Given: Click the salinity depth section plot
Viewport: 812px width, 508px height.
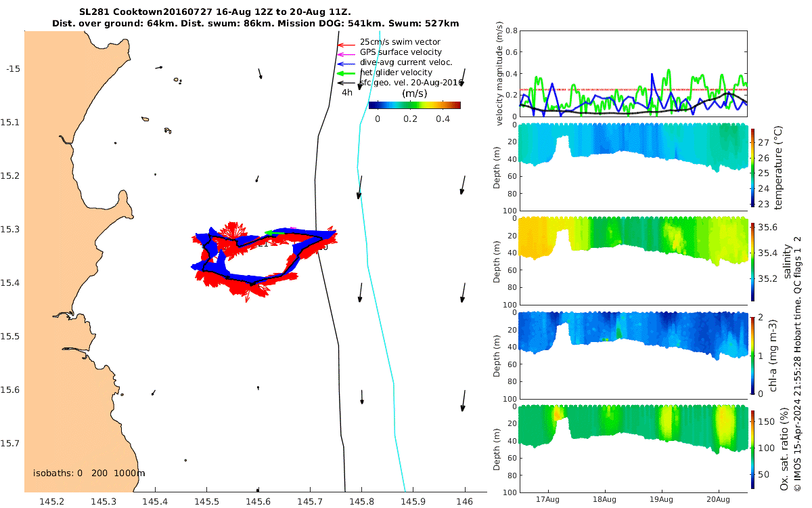Looking at the screenshot, I should (633, 260).
